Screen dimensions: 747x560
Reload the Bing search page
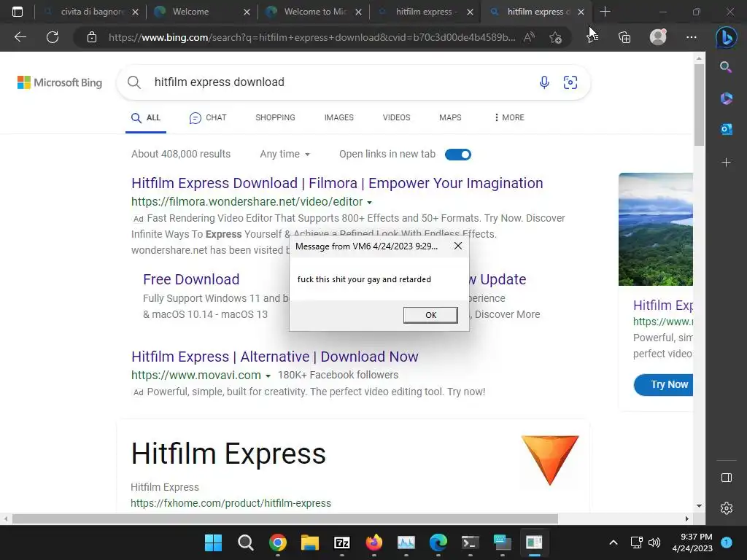click(53, 36)
